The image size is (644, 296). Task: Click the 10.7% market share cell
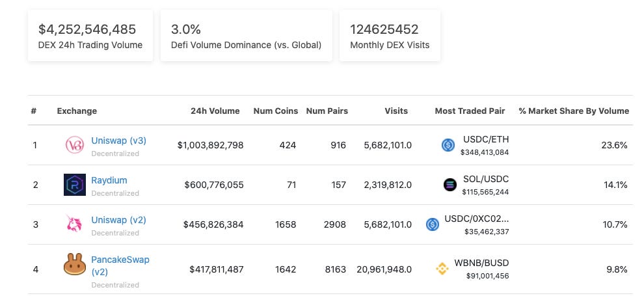(615, 224)
